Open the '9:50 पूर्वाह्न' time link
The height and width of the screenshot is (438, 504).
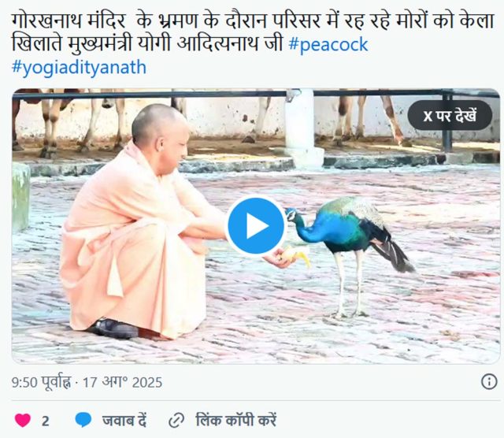click(41, 382)
